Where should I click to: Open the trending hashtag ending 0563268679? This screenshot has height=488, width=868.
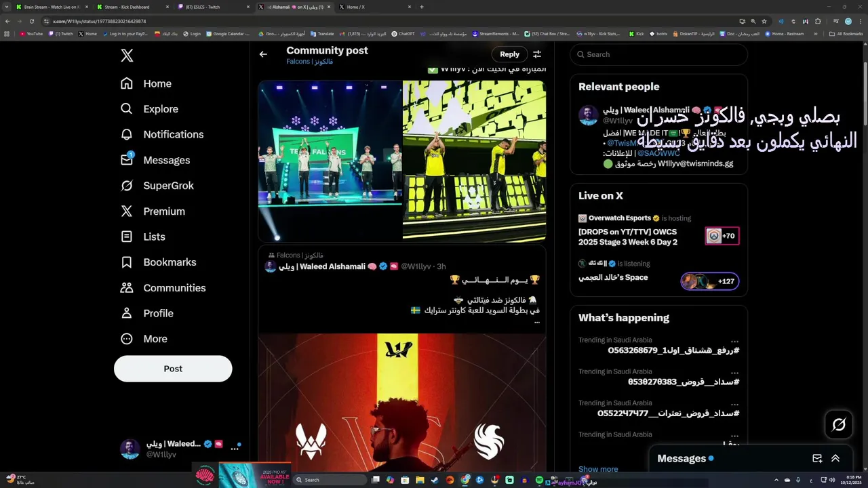pos(673,350)
